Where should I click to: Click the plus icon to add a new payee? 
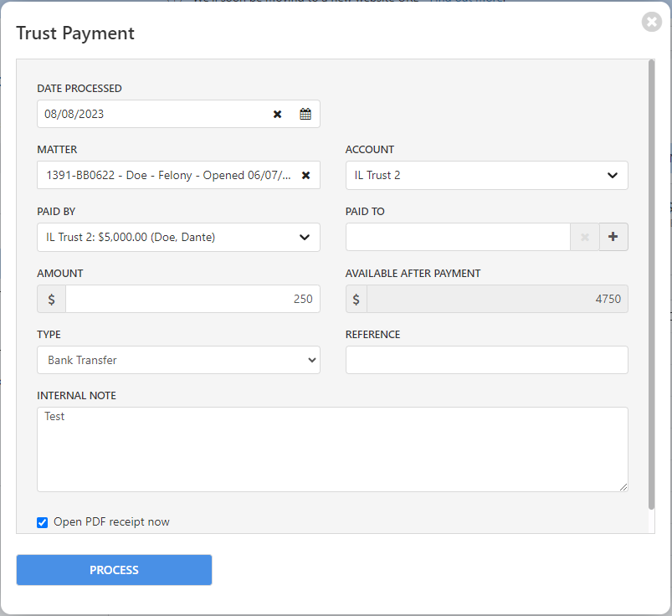[x=613, y=237]
